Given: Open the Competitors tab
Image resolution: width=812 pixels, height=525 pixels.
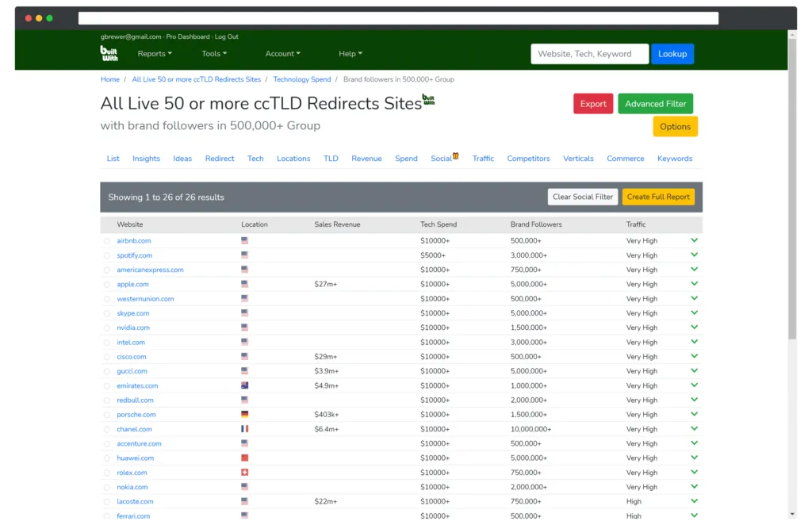Looking at the screenshot, I should [x=528, y=159].
